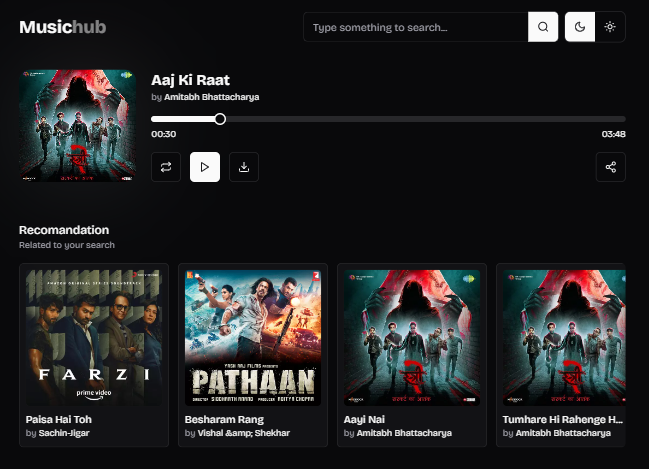Open the Farzi Paisa Hai Toh poster
This screenshot has width=649, height=469.
[x=94, y=338]
